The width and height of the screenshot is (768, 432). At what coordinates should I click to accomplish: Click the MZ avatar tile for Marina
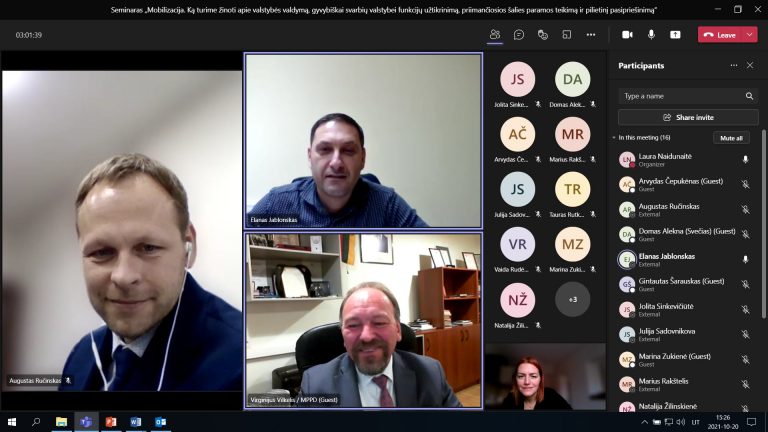pos(573,244)
